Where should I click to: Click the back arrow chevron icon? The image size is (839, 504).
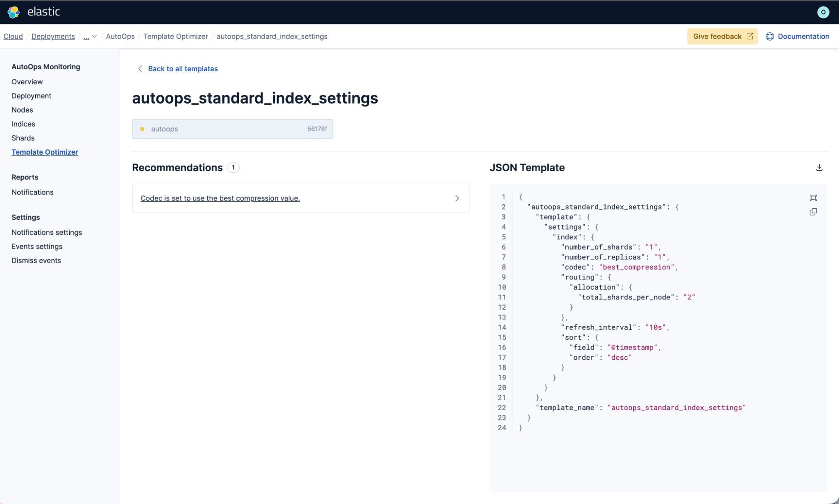coord(140,69)
